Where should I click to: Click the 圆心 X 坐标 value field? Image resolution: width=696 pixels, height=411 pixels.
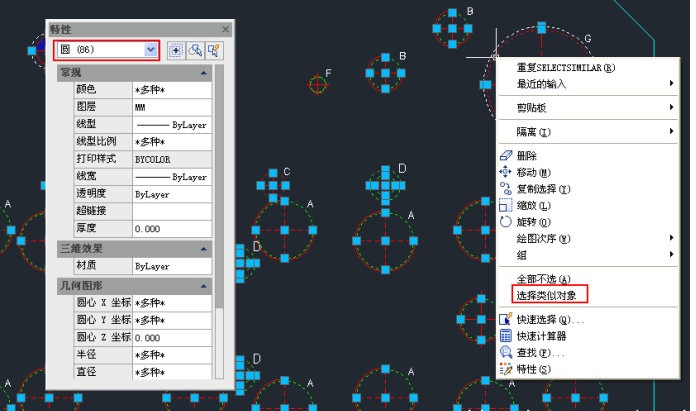[172, 303]
